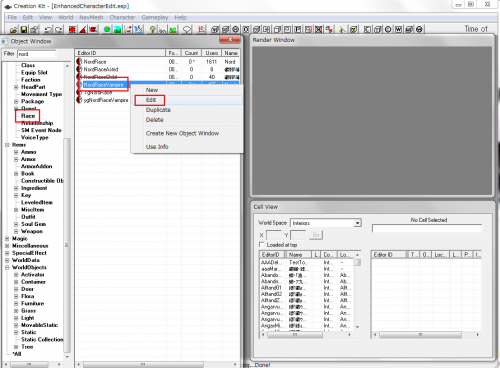Collapse the WorldObjects tree node
Image resolution: width=500 pixels, height=368 pixels.
(x=7, y=267)
